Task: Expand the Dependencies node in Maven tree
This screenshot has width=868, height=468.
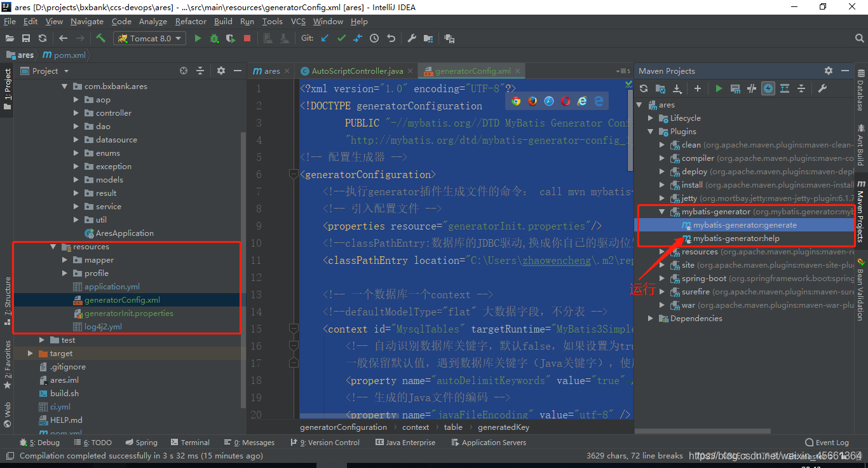Action: pyautogui.click(x=651, y=319)
